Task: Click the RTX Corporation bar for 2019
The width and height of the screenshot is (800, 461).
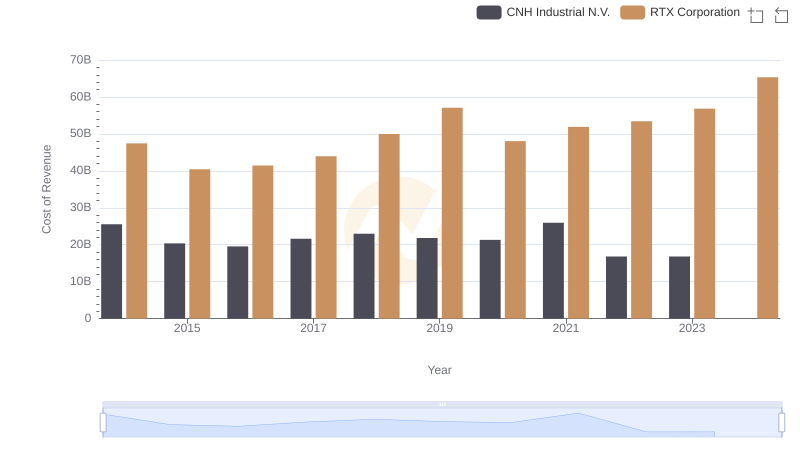Action: coord(452,213)
